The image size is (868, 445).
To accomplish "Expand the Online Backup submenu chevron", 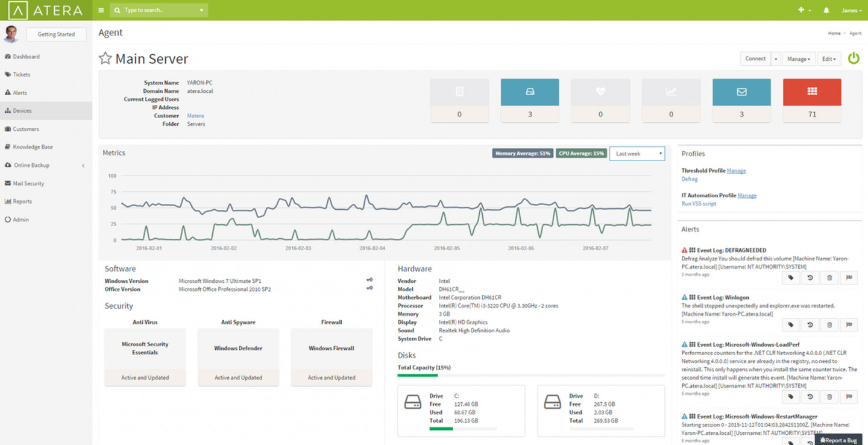I will (x=83, y=165).
